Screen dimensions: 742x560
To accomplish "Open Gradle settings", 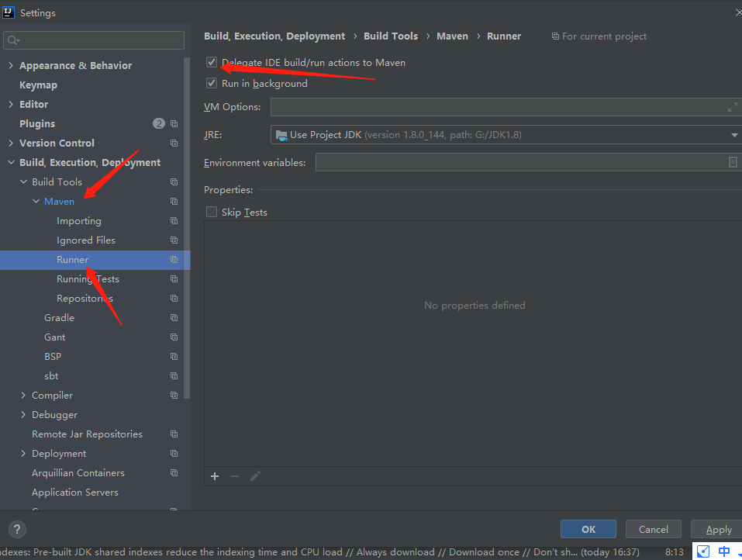I will (x=59, y=318).
